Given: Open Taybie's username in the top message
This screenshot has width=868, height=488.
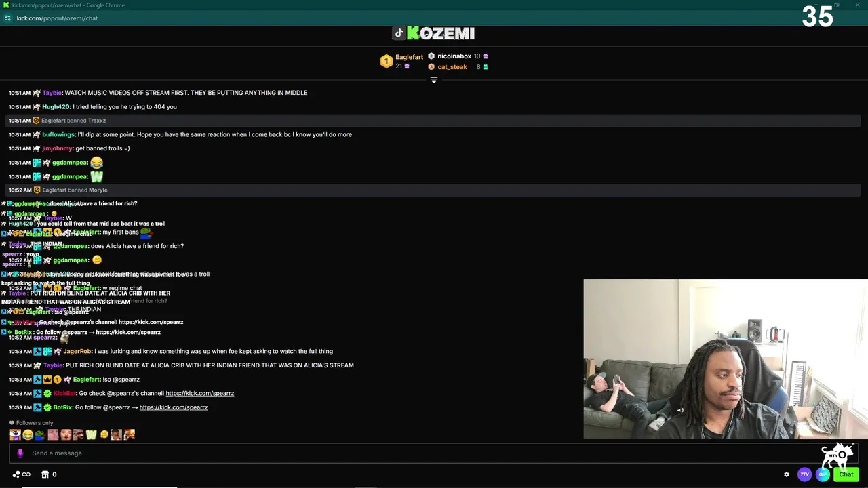Looking at the screenshot, I should pyautogui.click(x=52, y=93).
